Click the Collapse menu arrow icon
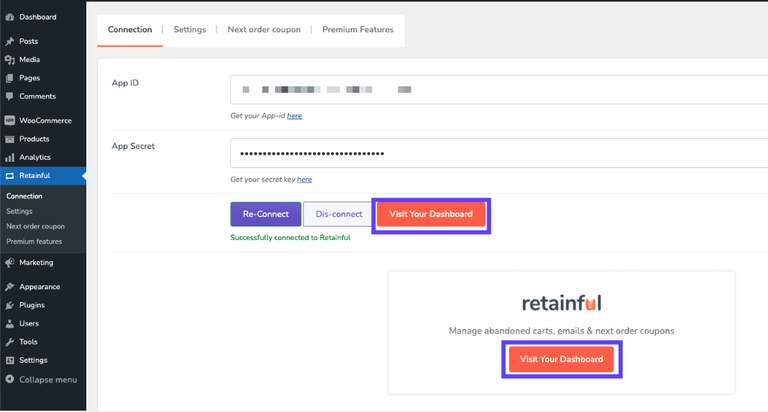This screenshot has width=768, height=412. (9, 379)
